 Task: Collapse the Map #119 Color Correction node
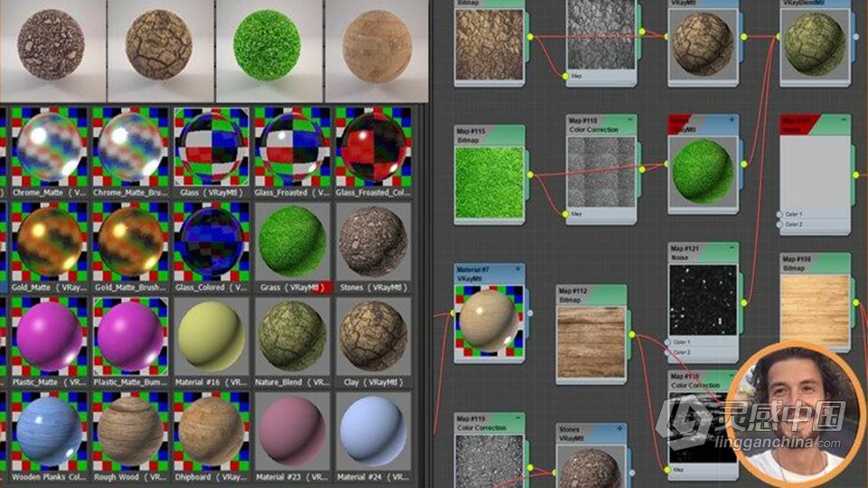pyautogui.click(x=518, y=418)
